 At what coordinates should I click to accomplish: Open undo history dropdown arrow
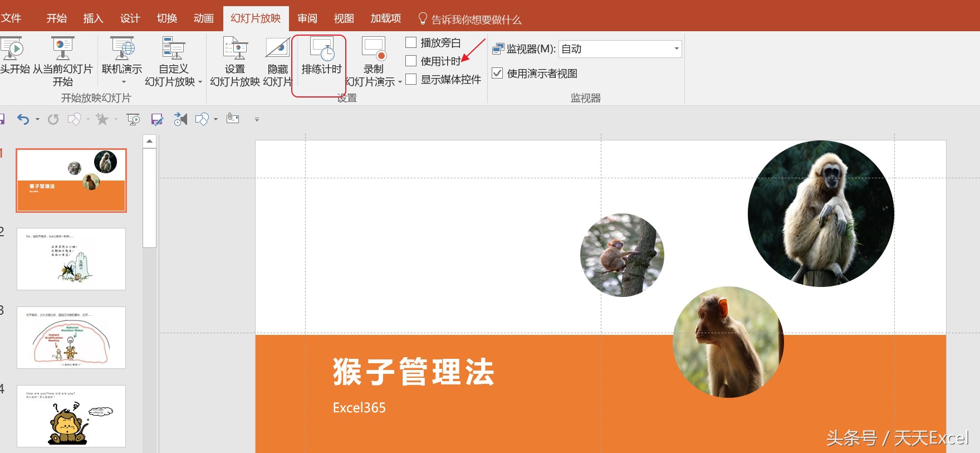[x=37, y=119]
